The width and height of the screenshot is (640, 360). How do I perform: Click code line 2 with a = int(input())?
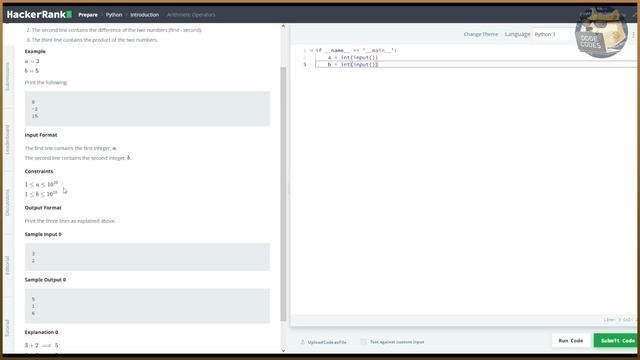coord(353,58)
